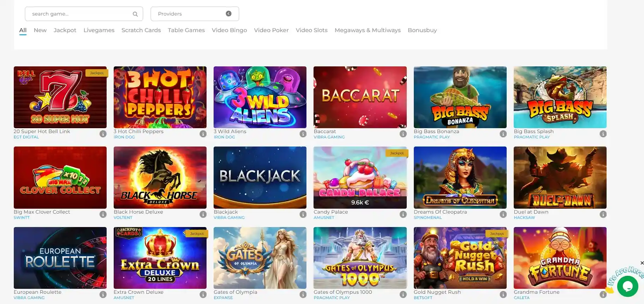The image size is (644, 304).
Task: Open info for Candy Palace
Action: coord(403,214)
